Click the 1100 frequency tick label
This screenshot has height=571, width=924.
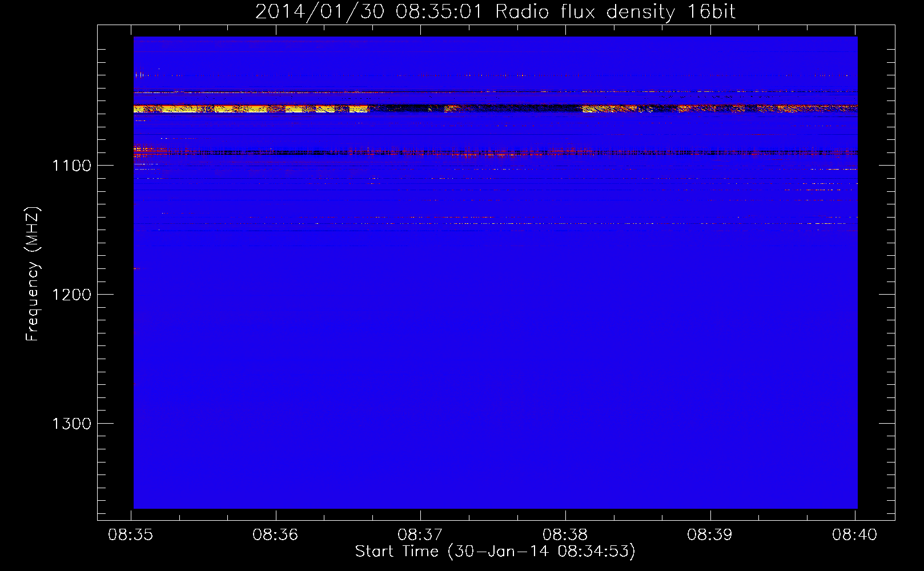71,166
